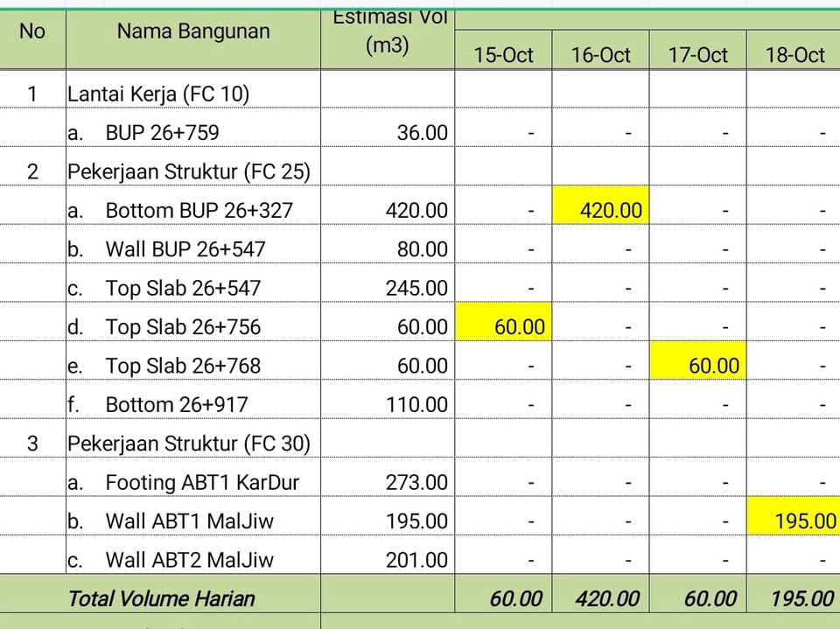Select 'Pekerjaan Struktur (FC 25)' heading cell
Viewport: 840px width, 629px height.
coord(193,166)
